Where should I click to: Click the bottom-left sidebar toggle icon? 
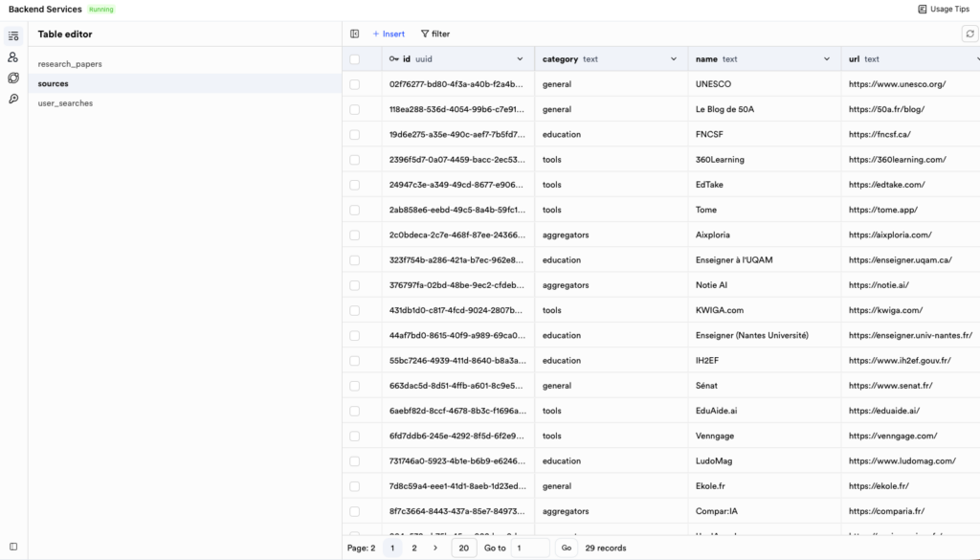pos(13,547)
